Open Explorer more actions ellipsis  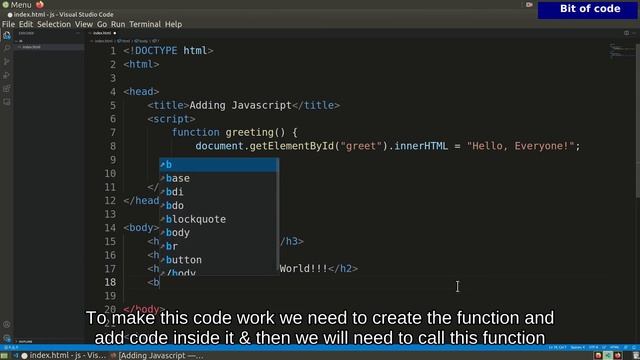[x=78, y=33]
